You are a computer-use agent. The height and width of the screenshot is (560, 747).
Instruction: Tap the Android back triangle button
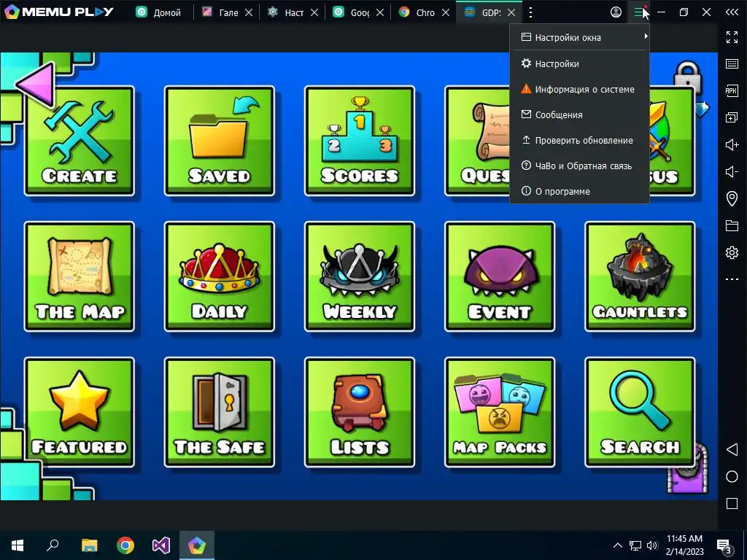[732, 449]
